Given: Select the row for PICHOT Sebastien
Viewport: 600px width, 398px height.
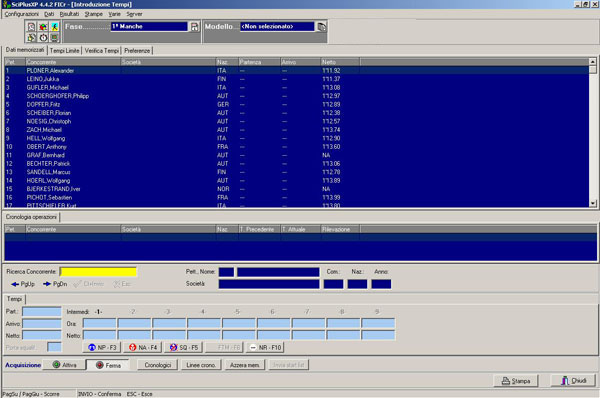Looking at the screenshot, I should point(297,197).
